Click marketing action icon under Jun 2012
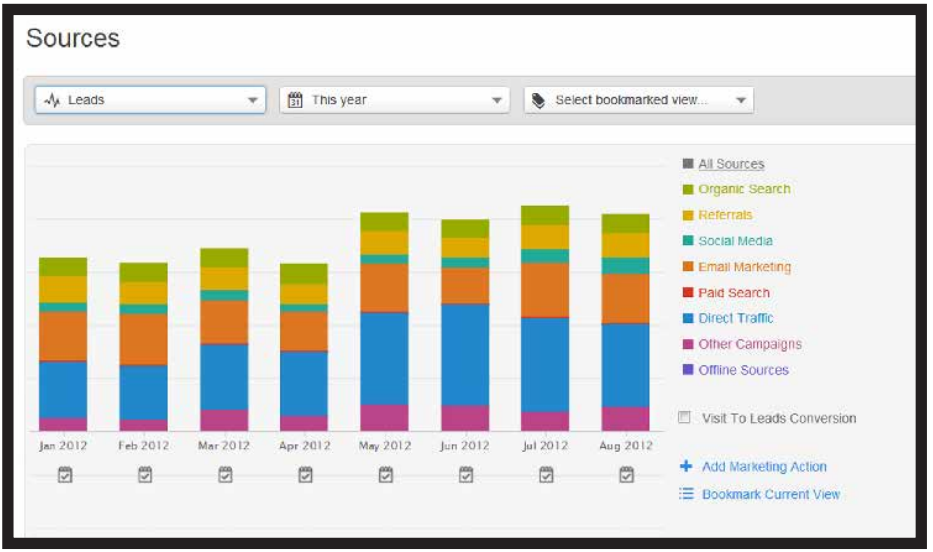933x552 pixels. (x=466, y=475)
